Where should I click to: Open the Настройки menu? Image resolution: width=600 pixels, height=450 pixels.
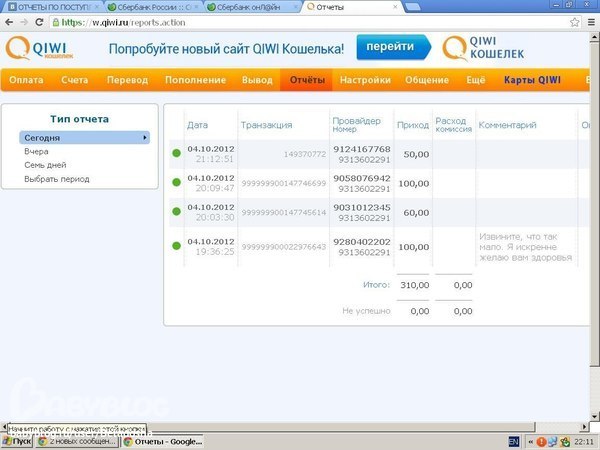[x=365, y=80]
